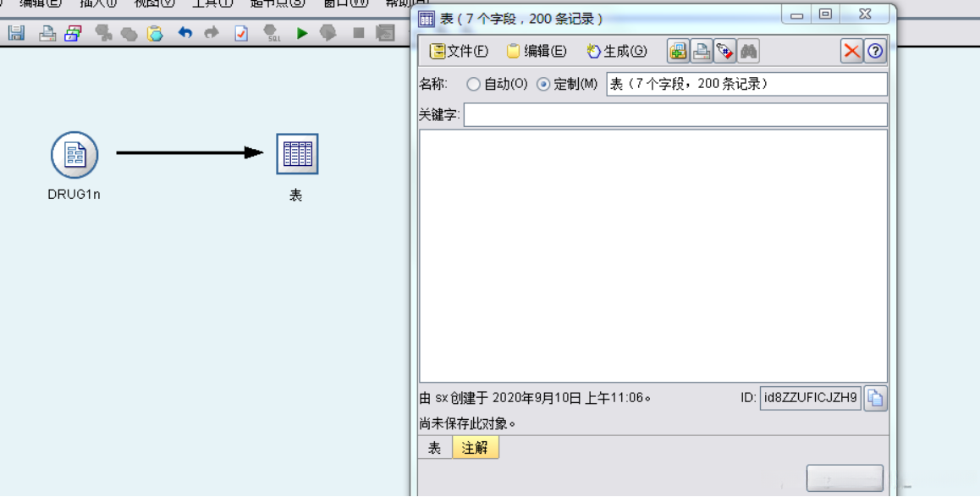This screenshot has height=497, width=980.
Task: Select the 定制(M) radio button
Action: tap(543, 83)
